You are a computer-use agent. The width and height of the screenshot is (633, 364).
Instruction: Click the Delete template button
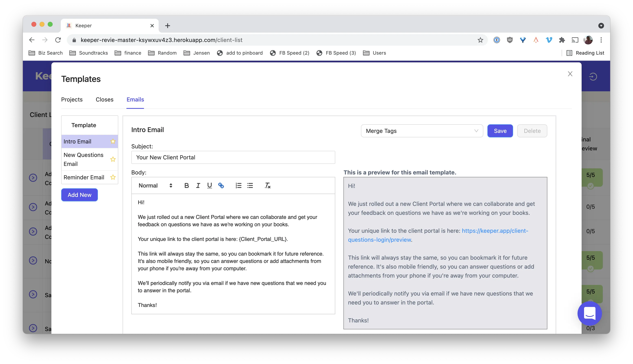click(x=532, y=131)
